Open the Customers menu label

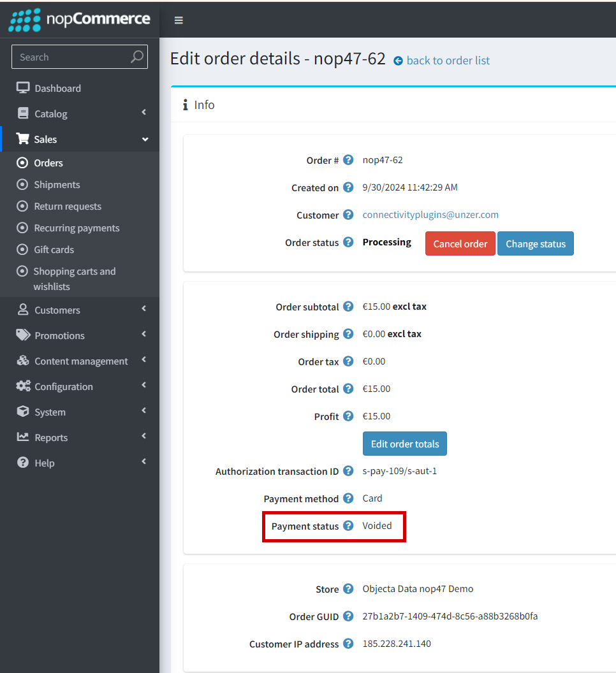pyautogui.click(x=57, y=310)
